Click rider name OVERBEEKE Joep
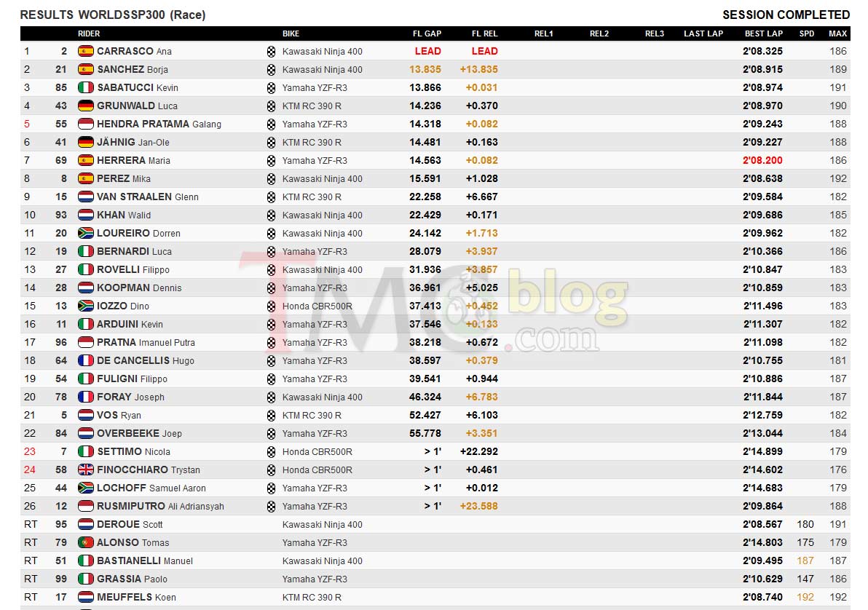868x610 pixels. click(139, 433)
